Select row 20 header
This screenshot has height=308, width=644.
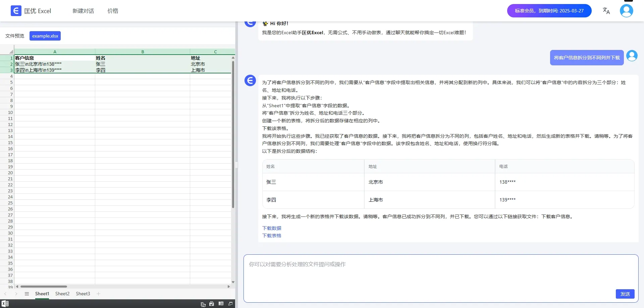point(7,173)
